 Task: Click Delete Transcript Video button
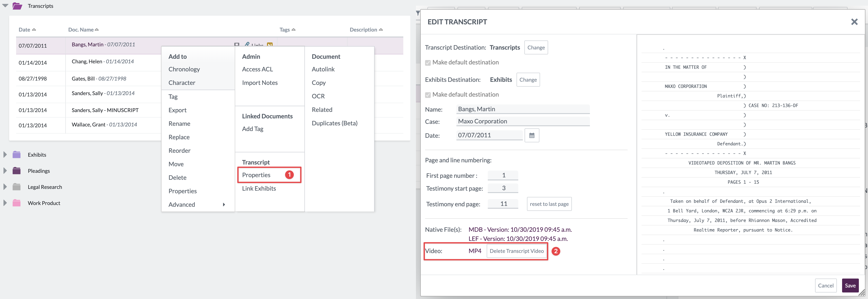click(516, 251)
